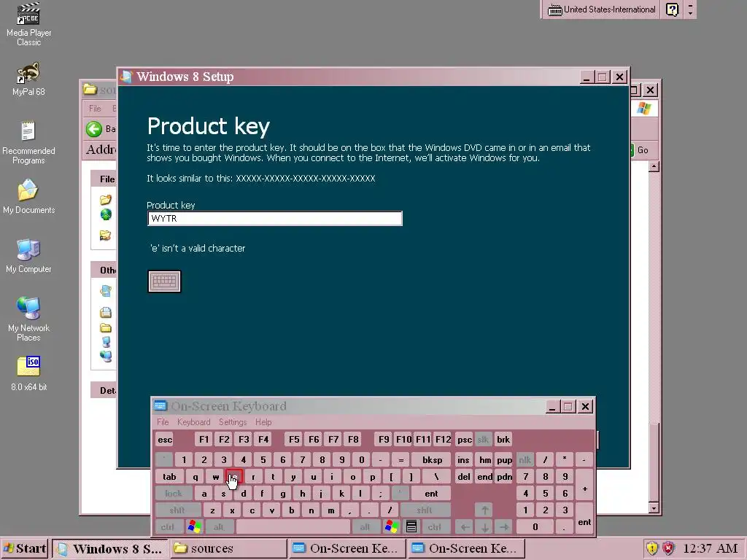Switch to Windows 8 Setup taskbar button
Screen dimensions: 747x560
[x=110, y=548]
